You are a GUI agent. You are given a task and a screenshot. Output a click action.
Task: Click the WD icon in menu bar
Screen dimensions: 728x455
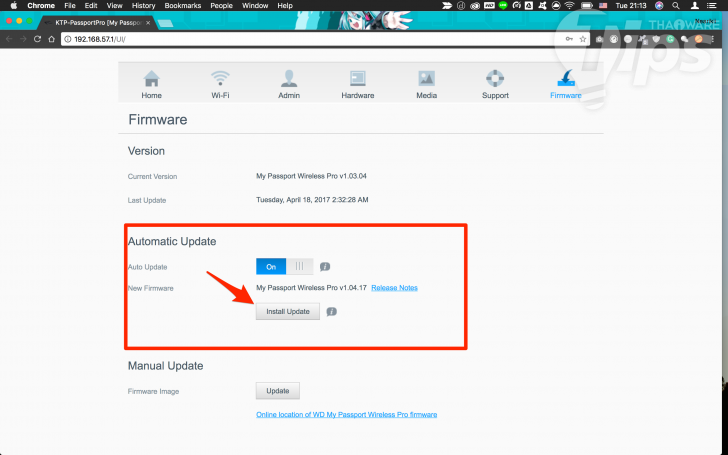click(489, 6)
